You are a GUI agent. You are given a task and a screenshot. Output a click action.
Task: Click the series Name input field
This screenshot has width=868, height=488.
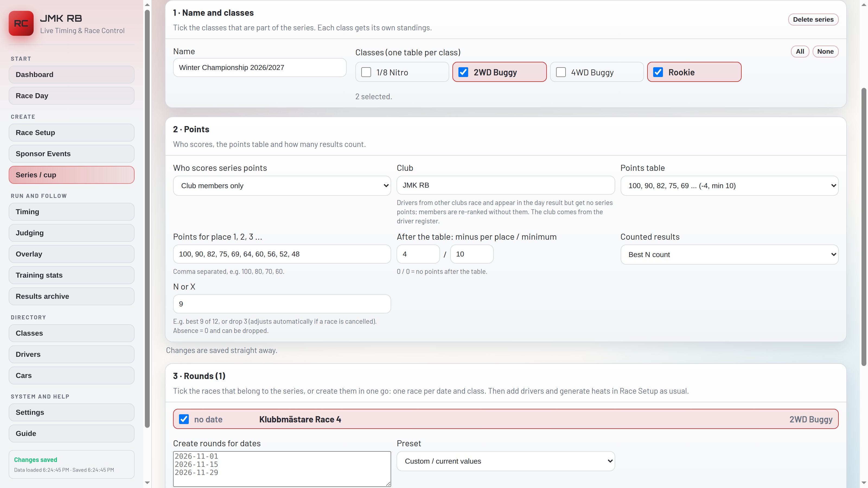(x=260, y=68)
